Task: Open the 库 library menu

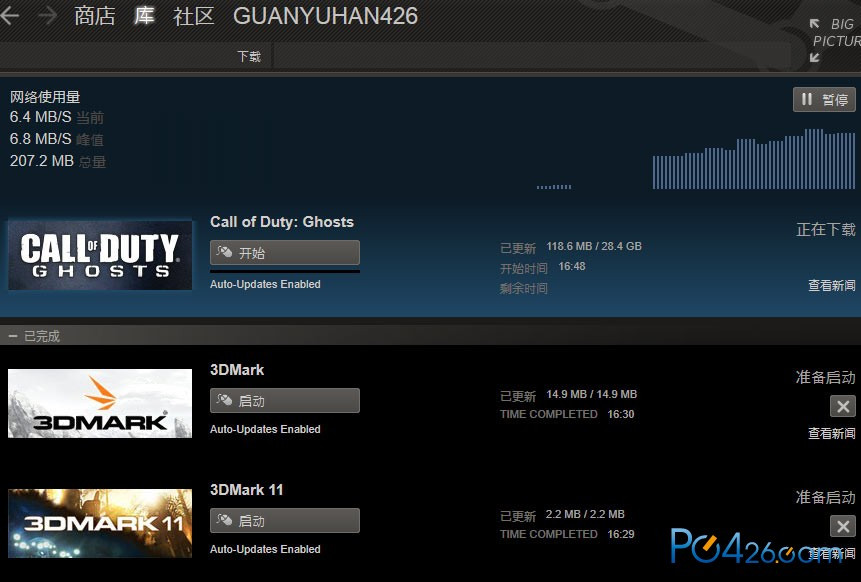Action: coord(144,15)
